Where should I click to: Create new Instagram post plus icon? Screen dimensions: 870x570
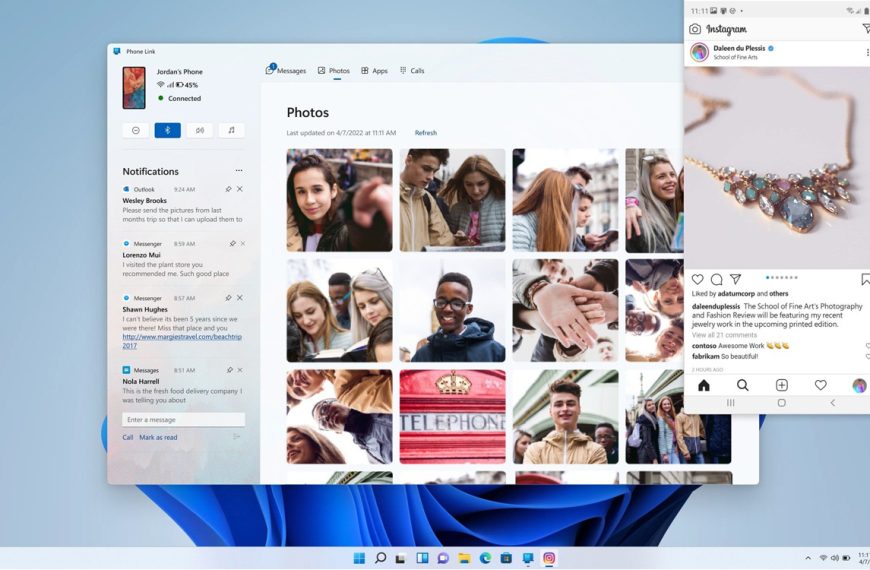(x=781, y=385)
